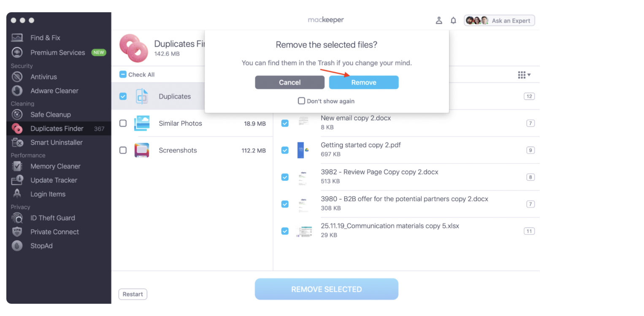Select Memory Cleaner under Performance
The width and height of the screenshot is (644, 316).
(55, 166)
